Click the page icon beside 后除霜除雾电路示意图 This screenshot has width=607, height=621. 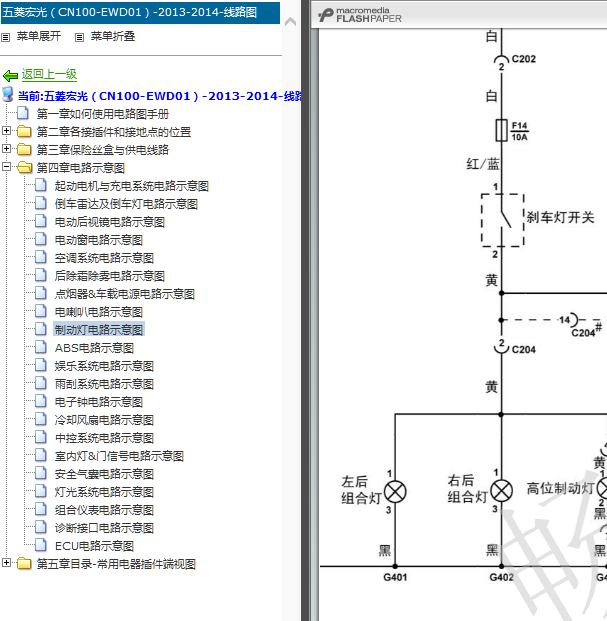click(41, 275)
